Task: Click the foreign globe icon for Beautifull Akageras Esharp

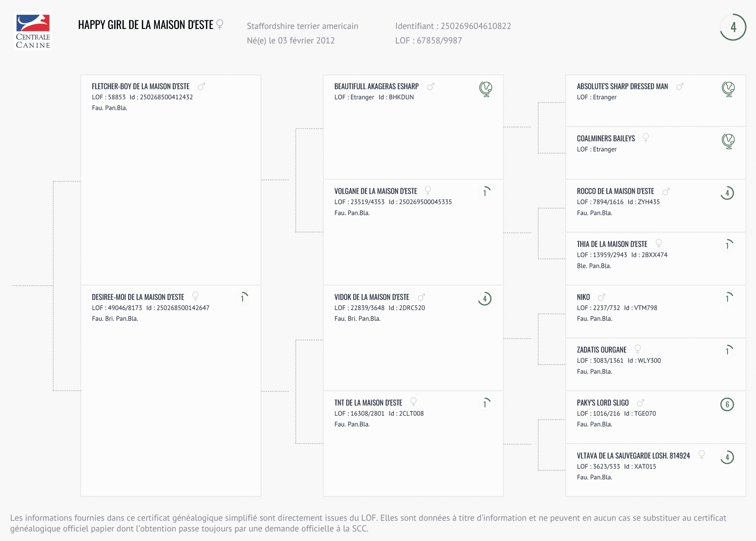Action: (485, 89)
